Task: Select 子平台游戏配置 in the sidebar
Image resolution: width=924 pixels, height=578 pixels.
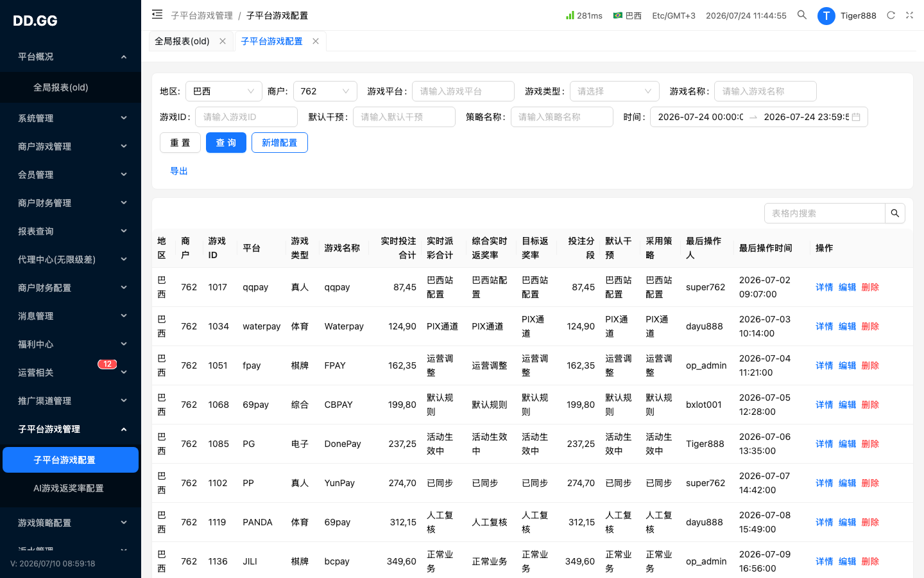Action: (x=71, y=460)
